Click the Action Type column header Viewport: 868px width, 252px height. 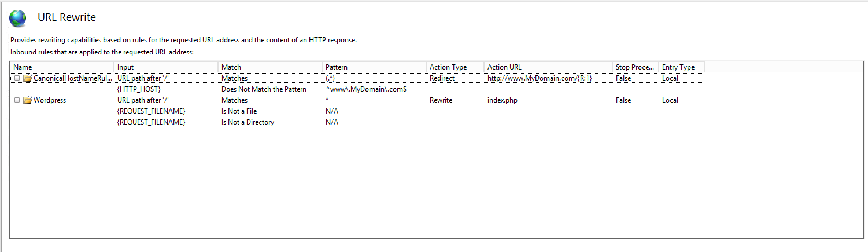point(455,67)
